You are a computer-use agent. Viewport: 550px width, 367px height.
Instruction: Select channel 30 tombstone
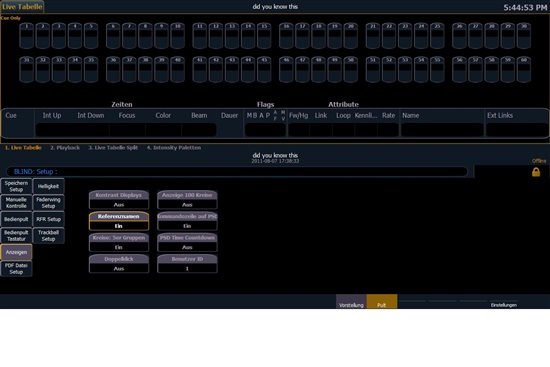tap(523, 35)
